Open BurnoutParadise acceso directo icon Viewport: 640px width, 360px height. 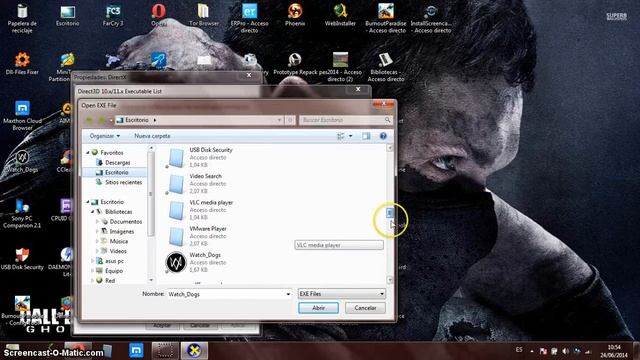[386, 18]
